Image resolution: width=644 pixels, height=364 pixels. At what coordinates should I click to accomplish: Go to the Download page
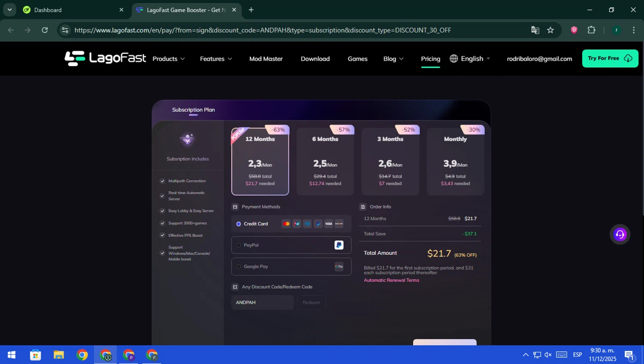[x=315, y=59]
